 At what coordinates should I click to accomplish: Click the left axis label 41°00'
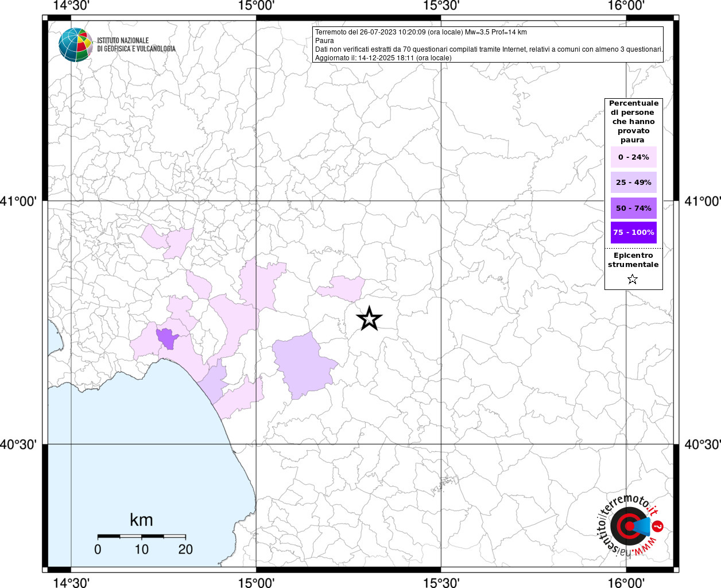pos(18,202)
